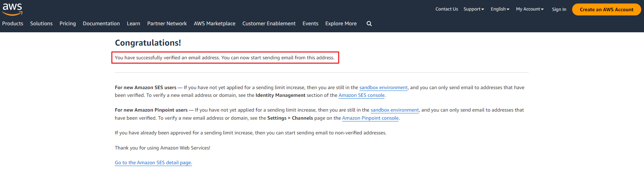Select the Learn menu
The height and width of the screenshot is (186, 644).
(134, 24)
